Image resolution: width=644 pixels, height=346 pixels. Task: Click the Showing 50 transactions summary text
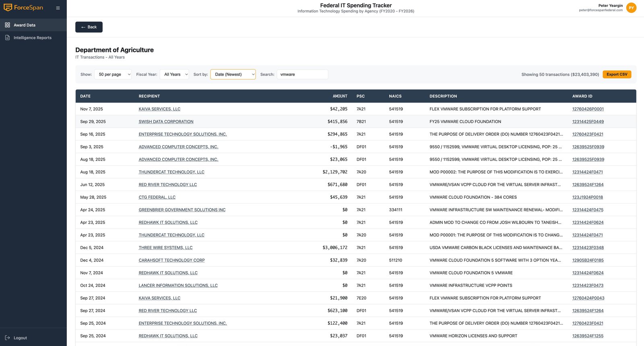coord(560,74)
